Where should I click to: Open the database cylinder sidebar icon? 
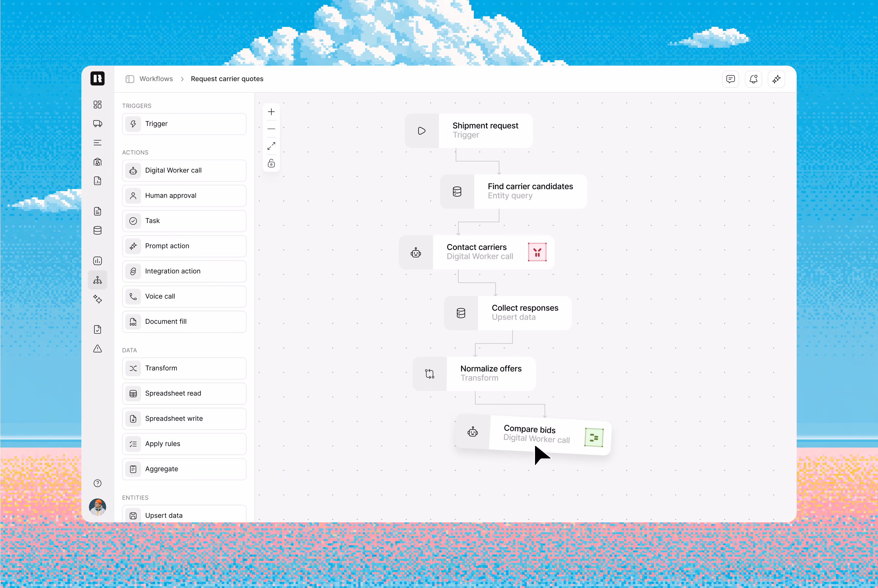coord(97,230)
